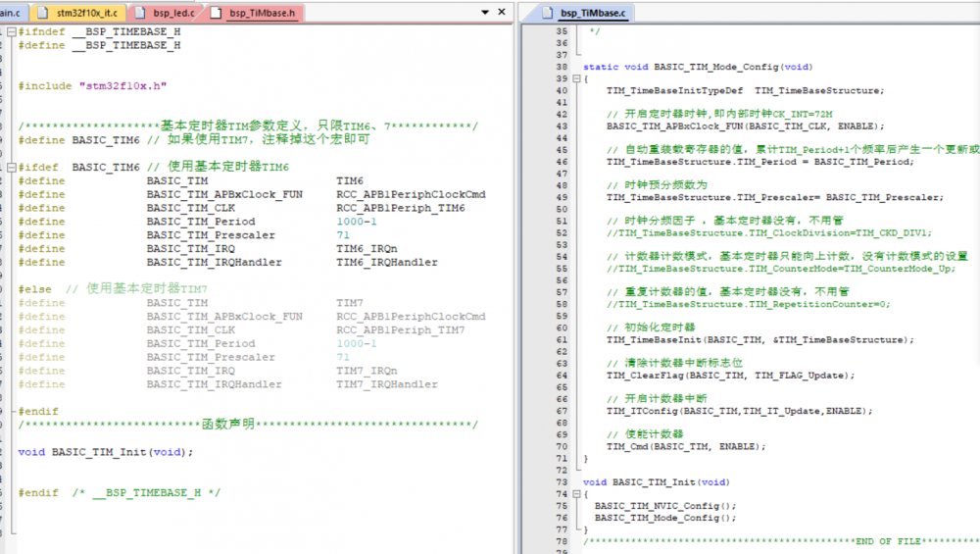The image size is (980, 554).
Task: Click the bsp_TiMbase.c tab file icon
Action: [x=548, y=13]
